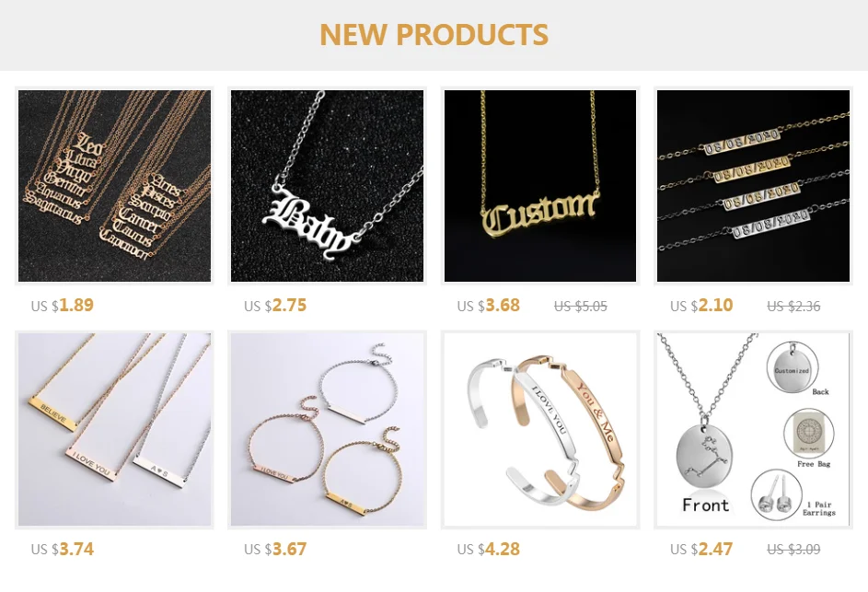Open the zodiac name necklaces product image
Viewport: 868px width, 592px height.
[114, 186]
